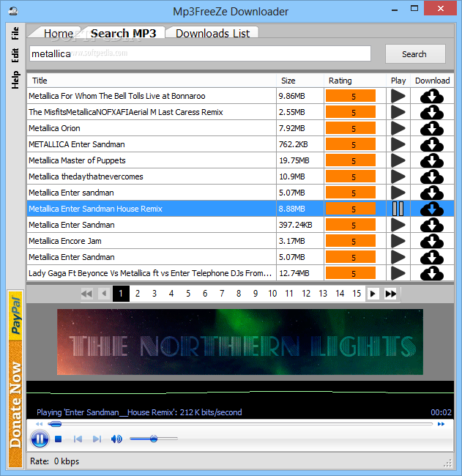The width and height of the screenshot is (462, 476).
Task: Go to results page 15
Action: 357,294
